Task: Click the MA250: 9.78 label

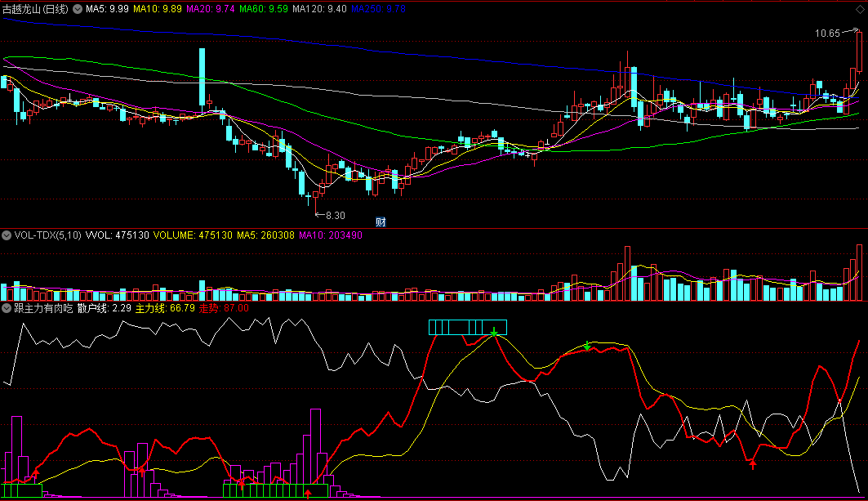Action: point(378,10)
